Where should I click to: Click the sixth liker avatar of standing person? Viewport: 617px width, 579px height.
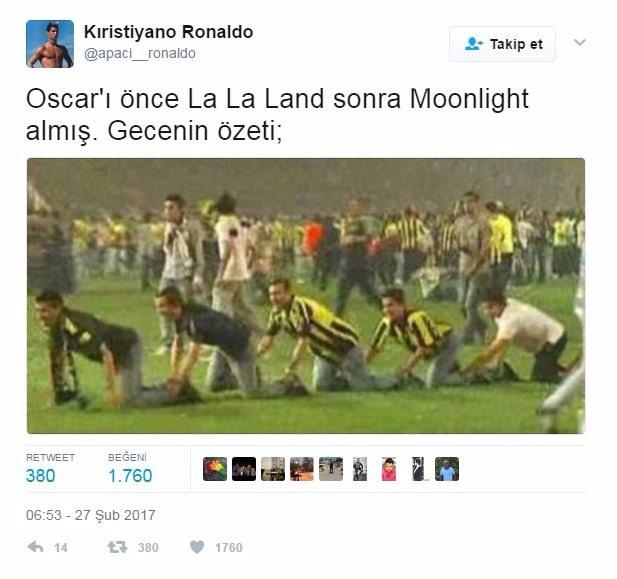coord(360,469)
